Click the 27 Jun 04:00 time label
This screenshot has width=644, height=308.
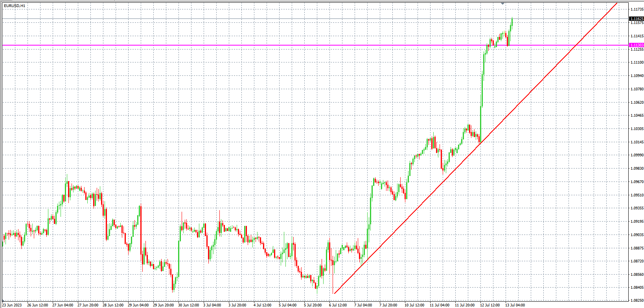pyautogui.click(x=63, y=305)
